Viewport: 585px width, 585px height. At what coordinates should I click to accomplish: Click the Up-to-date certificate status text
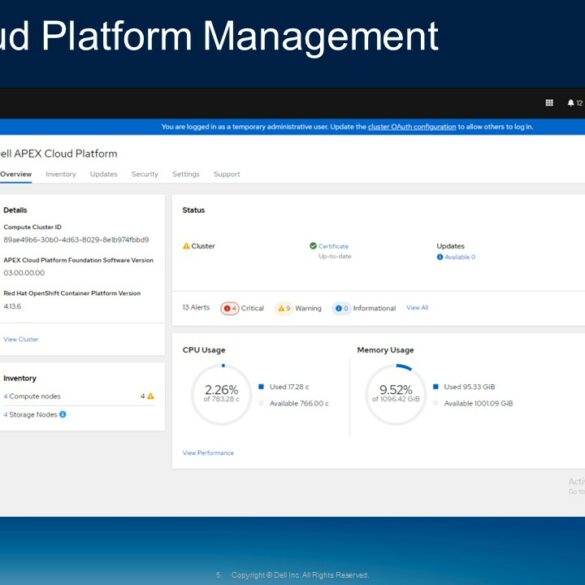point(335,256)
